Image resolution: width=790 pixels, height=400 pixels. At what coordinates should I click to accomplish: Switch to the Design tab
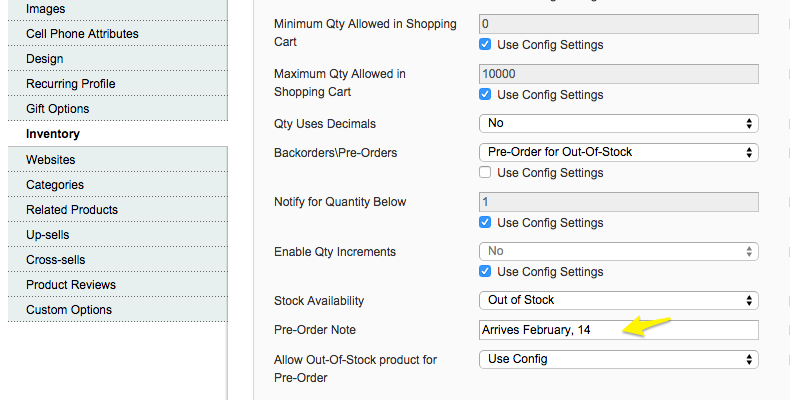[x=118, y=59]
